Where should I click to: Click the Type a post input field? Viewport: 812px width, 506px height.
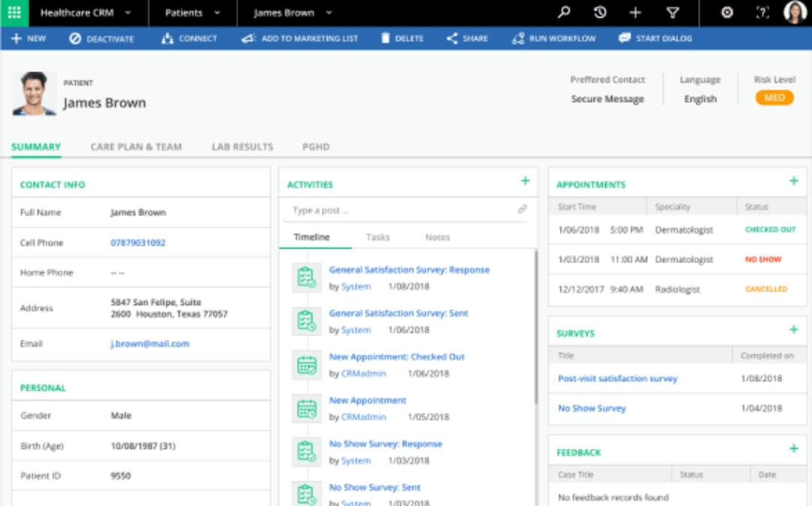pos(398,211)
